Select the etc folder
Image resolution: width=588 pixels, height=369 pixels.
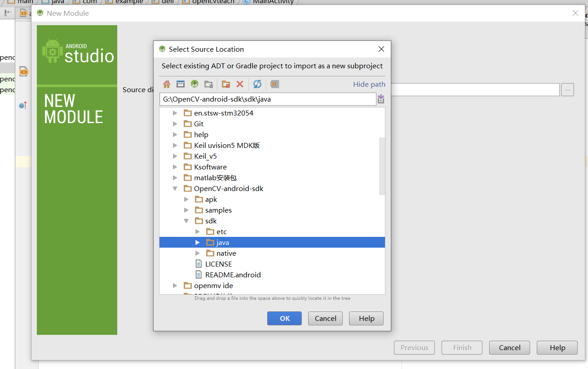point(221,231)
